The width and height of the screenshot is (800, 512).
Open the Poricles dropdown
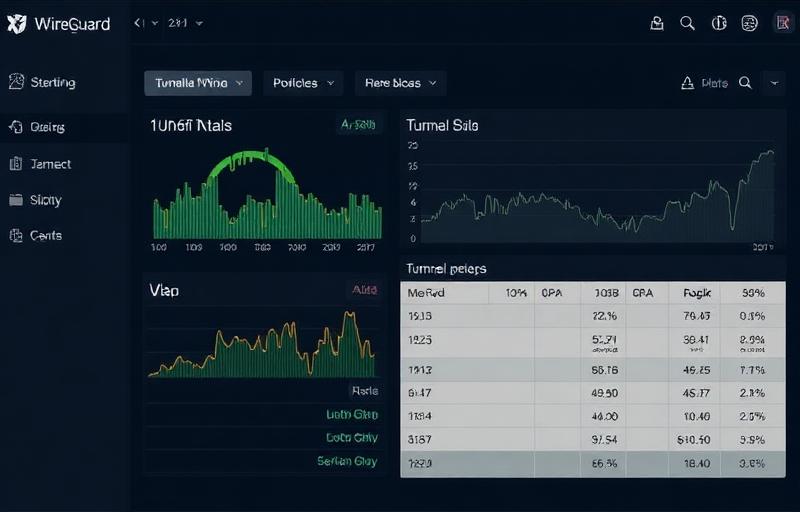click(x=303, y=83)
